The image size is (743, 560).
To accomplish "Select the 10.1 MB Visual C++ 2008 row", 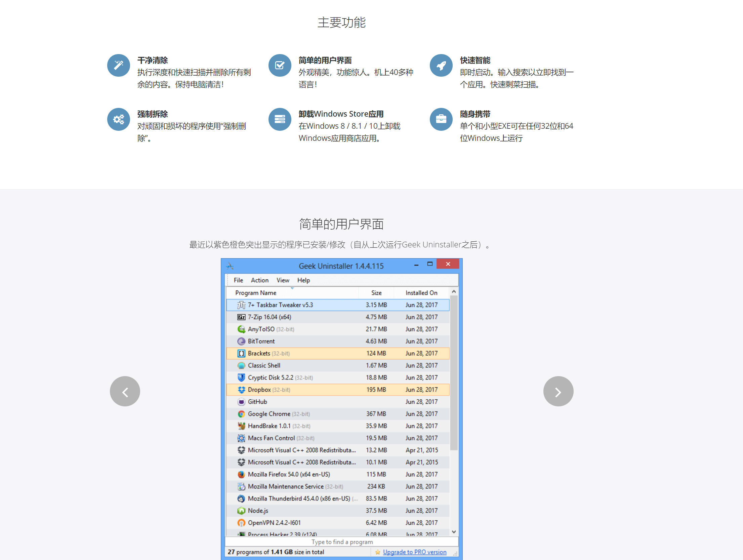I will 338,462.
